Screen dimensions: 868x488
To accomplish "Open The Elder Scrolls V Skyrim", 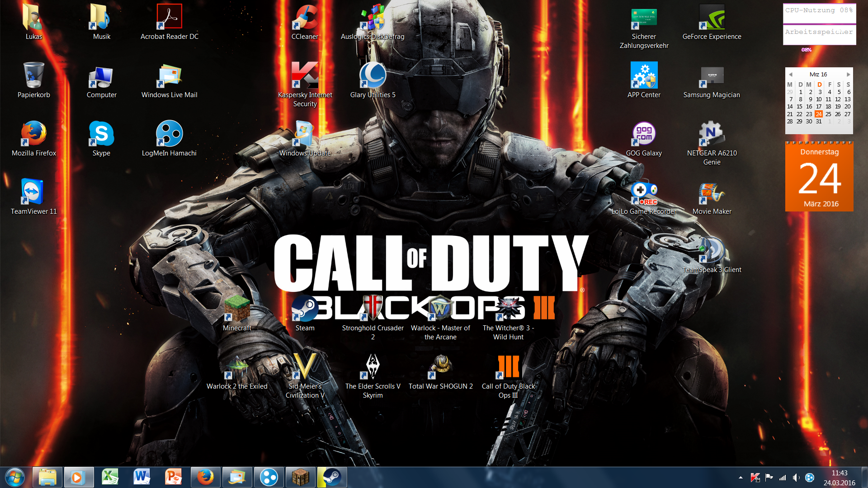I will point(373,376).
